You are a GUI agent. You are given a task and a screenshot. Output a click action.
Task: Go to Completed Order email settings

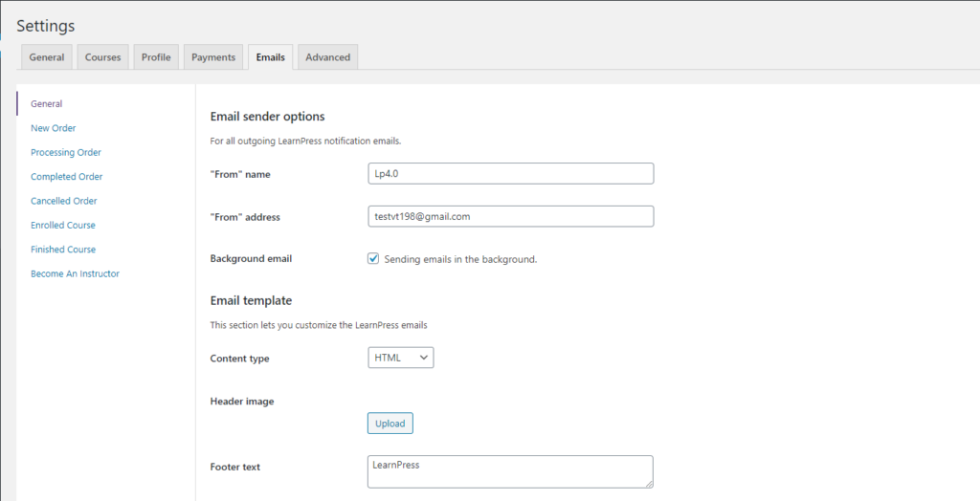(67, 177)
